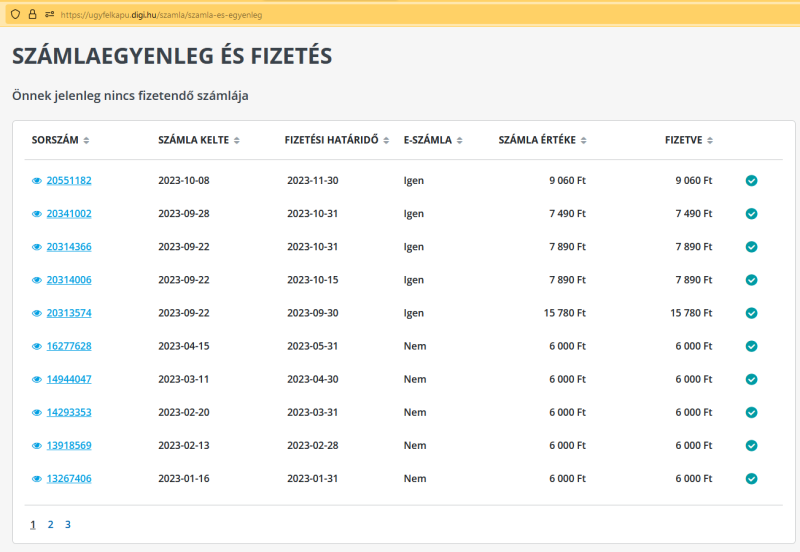Viewport: 800px width, 552px height.
Task: Click the due date 2023-11-30 cell
Action: click(313, 181)
